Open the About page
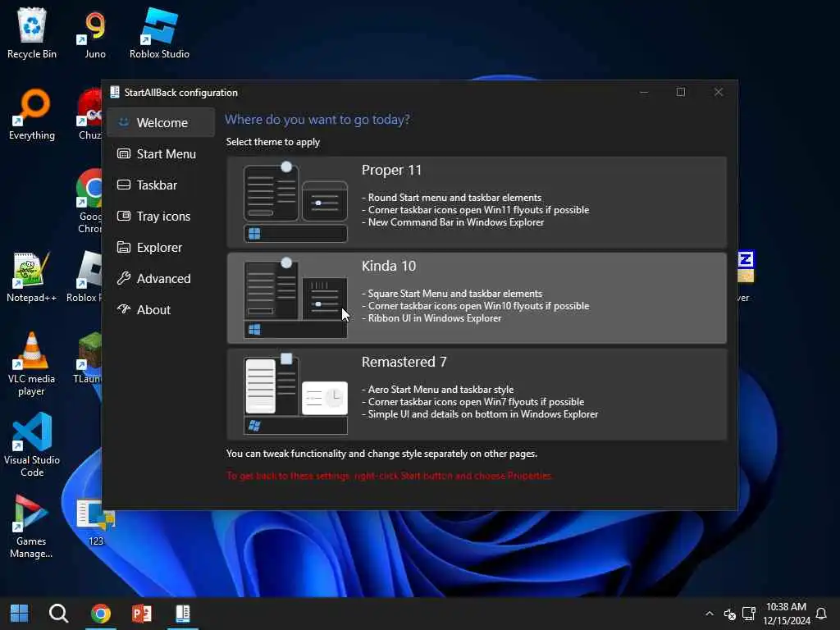Image resolution: width=840 pixels, height=630 pixels. pos(161,309)
